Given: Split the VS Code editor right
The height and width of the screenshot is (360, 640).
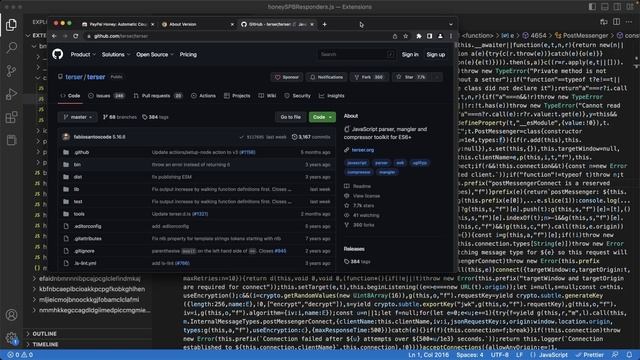Looking at the screenshot, I should (x=616, y=22).
